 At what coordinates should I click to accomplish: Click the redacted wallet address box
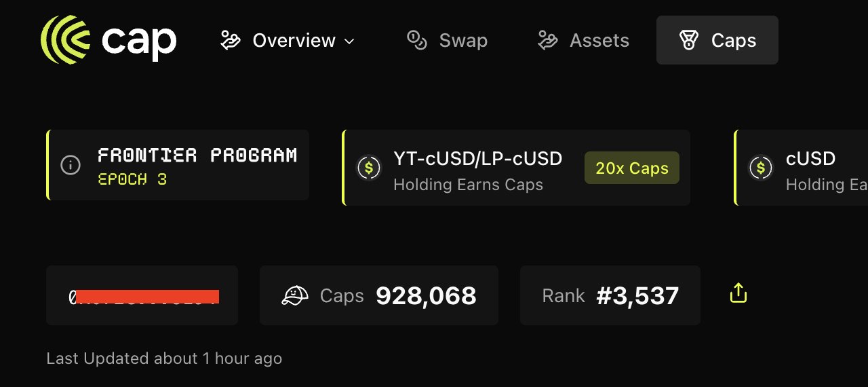[142, 295]
